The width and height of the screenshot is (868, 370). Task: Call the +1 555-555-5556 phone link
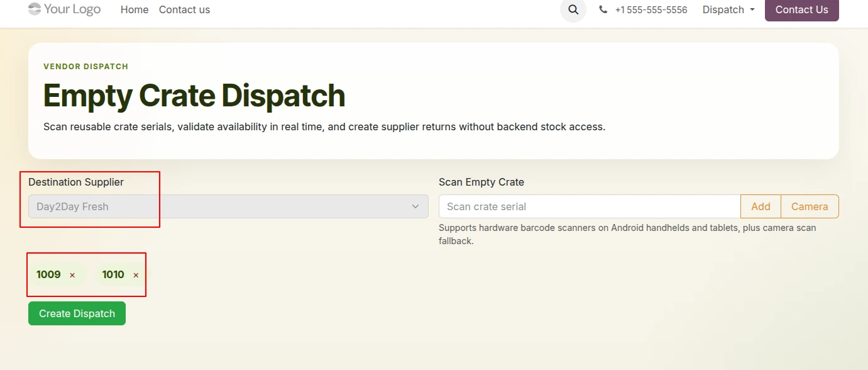(x=651, y=10)
